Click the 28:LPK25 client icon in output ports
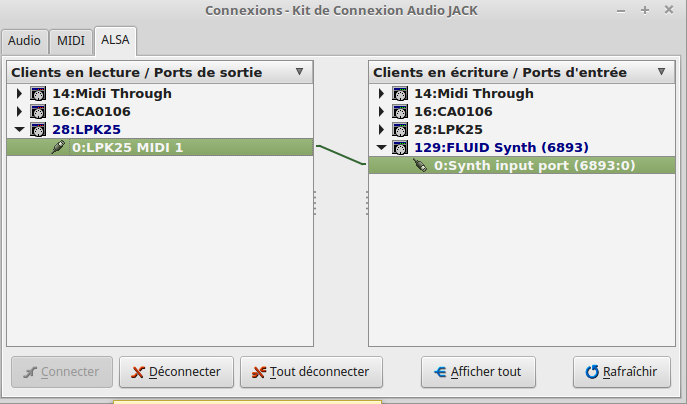 (38, 129)
